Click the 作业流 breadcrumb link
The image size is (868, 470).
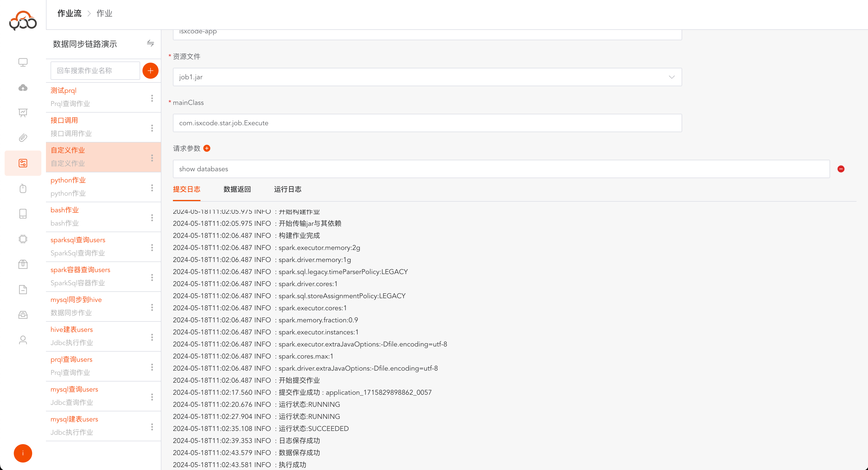point(70,14)
